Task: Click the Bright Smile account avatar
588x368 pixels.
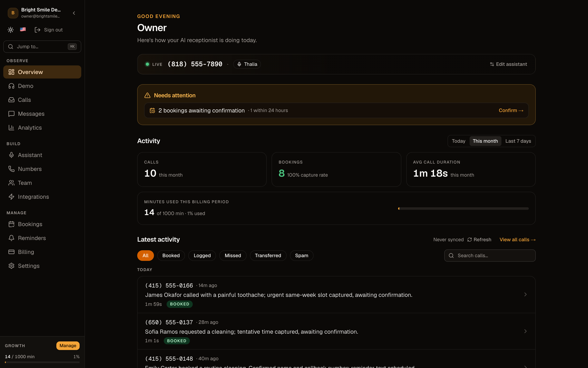Action: tap(13, 13)
